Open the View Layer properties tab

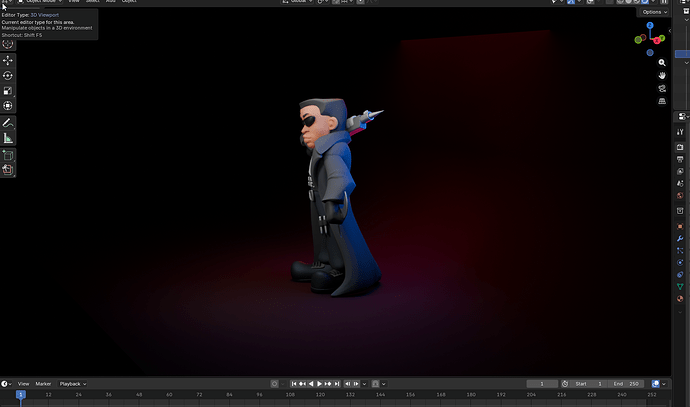point(680,171)
